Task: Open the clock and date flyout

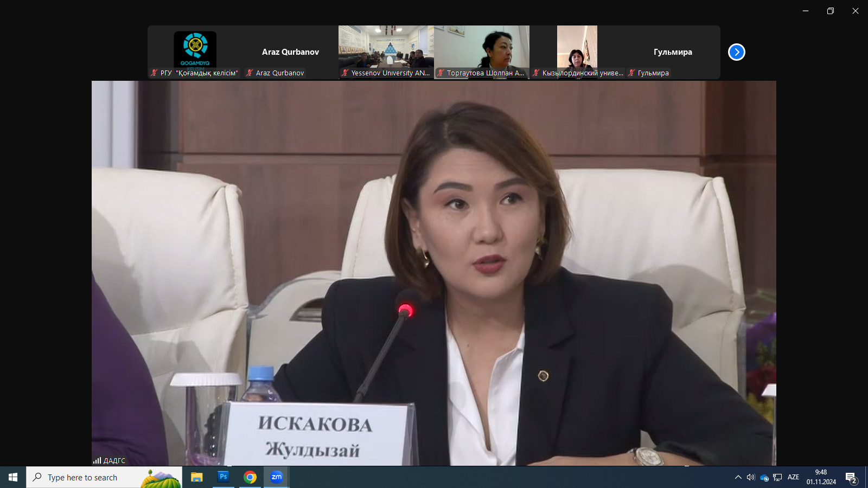Action: tap(821, 477)
